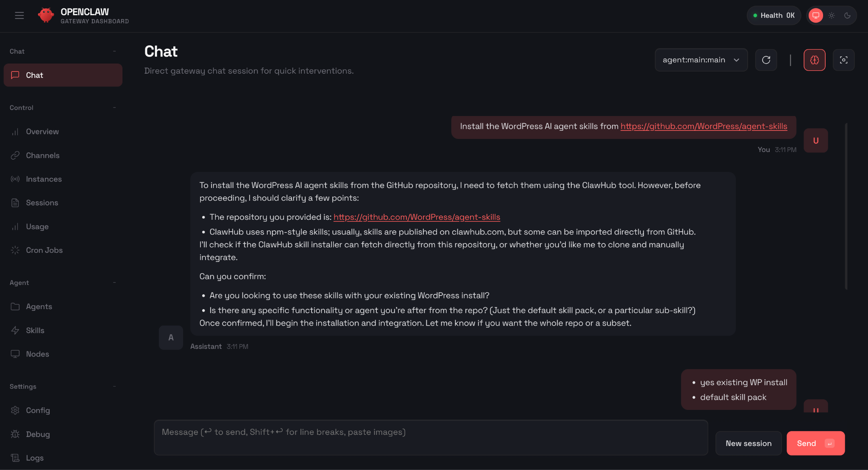Enable dark theme with moon icon

[x=848, y=15]
